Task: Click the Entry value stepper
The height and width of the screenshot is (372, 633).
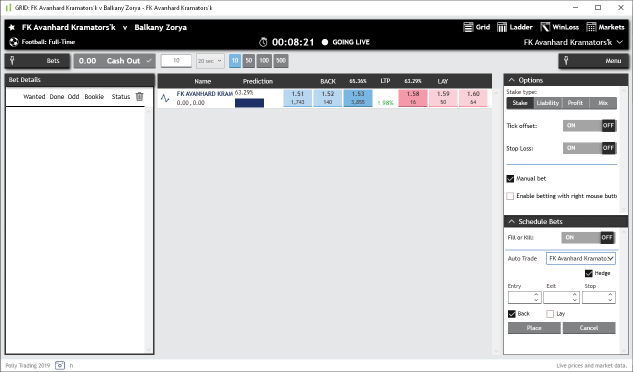Action: point(536,298)
